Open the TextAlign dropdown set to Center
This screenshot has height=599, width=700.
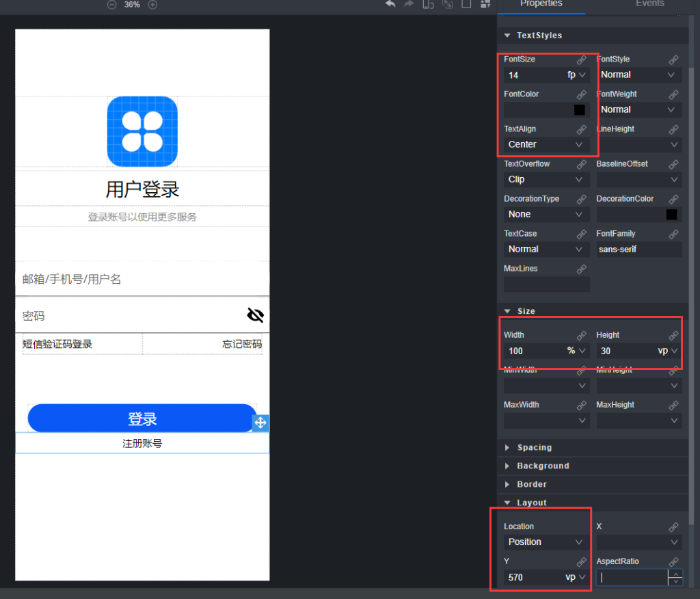click(545, 144)
